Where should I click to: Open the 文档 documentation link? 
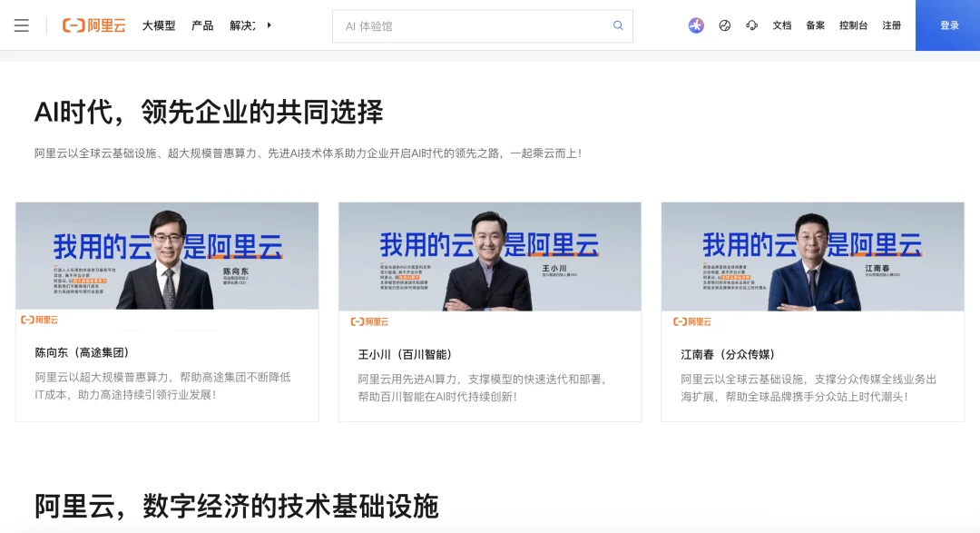tap(781, 25)
